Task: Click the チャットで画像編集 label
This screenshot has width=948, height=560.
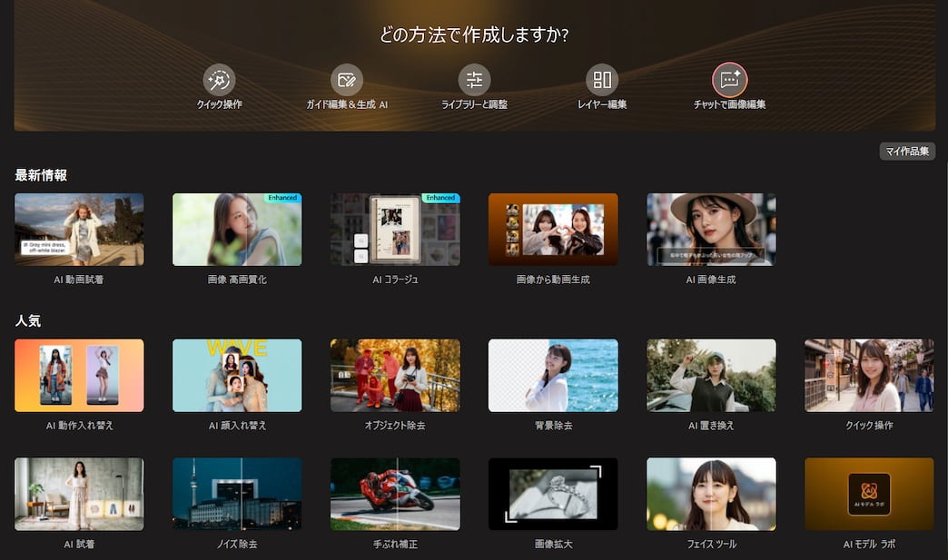Action: [x=730, y=104]
